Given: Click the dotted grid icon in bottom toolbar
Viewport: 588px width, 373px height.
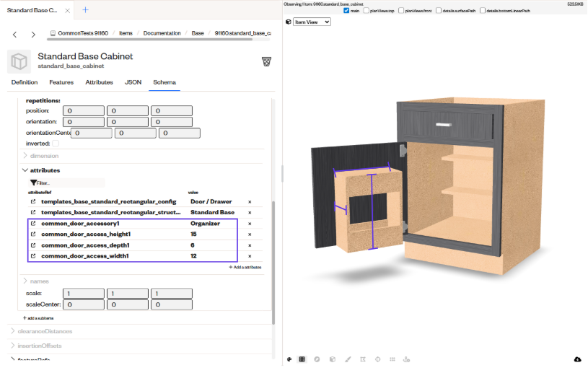Looking at the screenshot, I should click(392, 359).
